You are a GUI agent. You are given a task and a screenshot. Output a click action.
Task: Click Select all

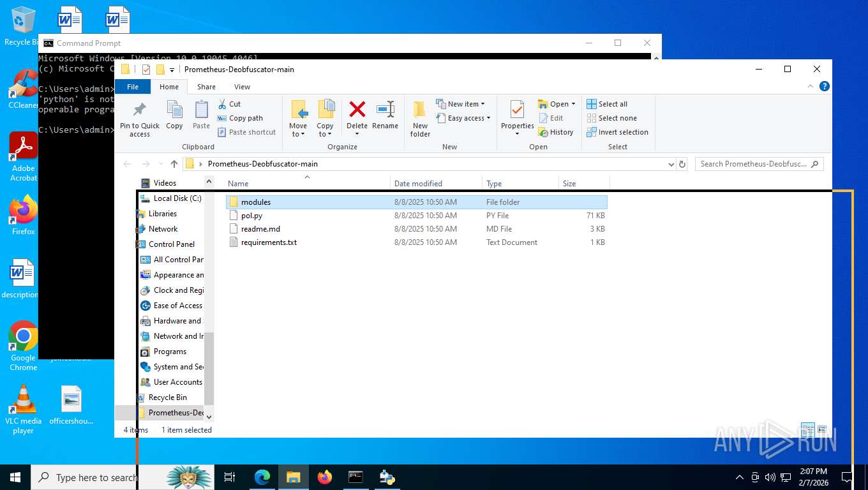607,104
